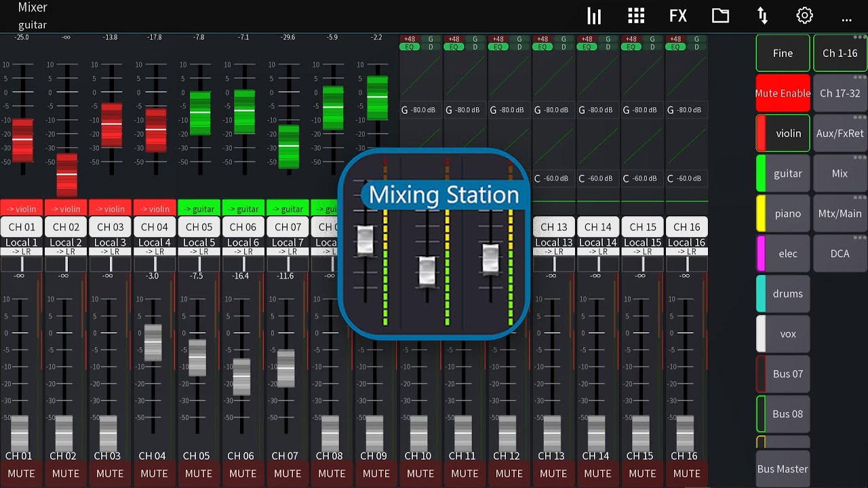Switch to the Mix layer

pyautogui.click(x=840, y=174)
